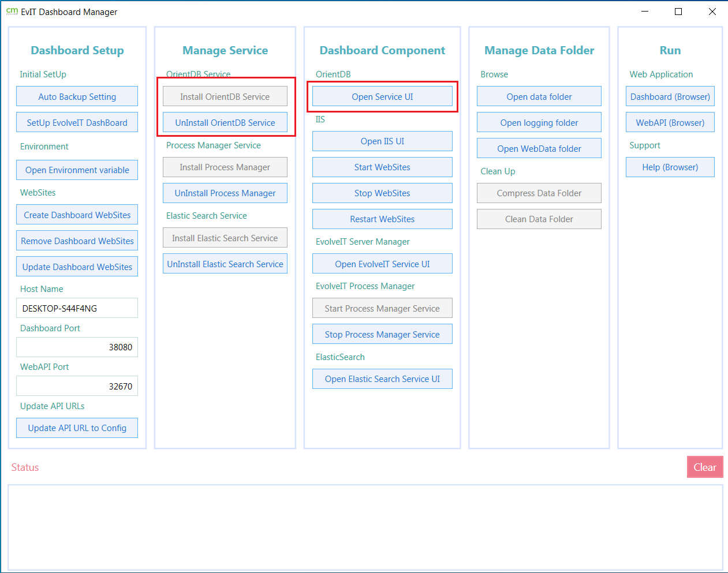Click the Browse label
The width and height of the screenshot is (728, 573).
[494, 74]
